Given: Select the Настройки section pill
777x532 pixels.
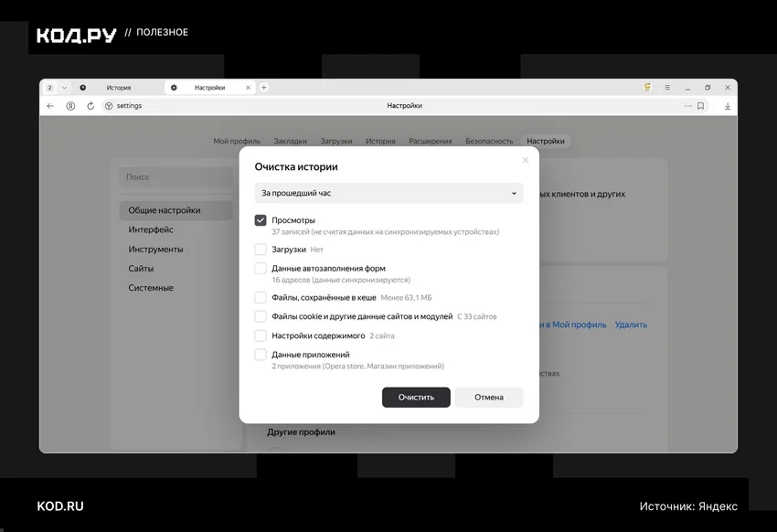Looking at the screenshot, I should (x=546, y=141).
